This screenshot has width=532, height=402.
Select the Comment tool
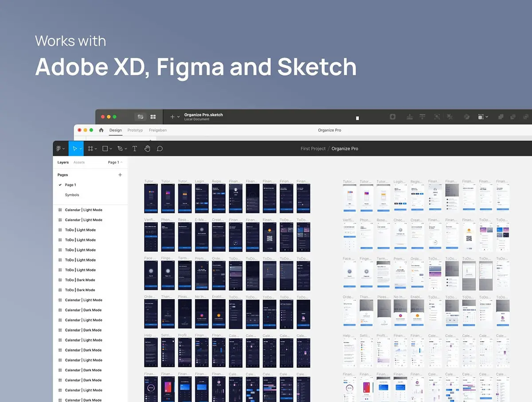(x=160, y=148)
